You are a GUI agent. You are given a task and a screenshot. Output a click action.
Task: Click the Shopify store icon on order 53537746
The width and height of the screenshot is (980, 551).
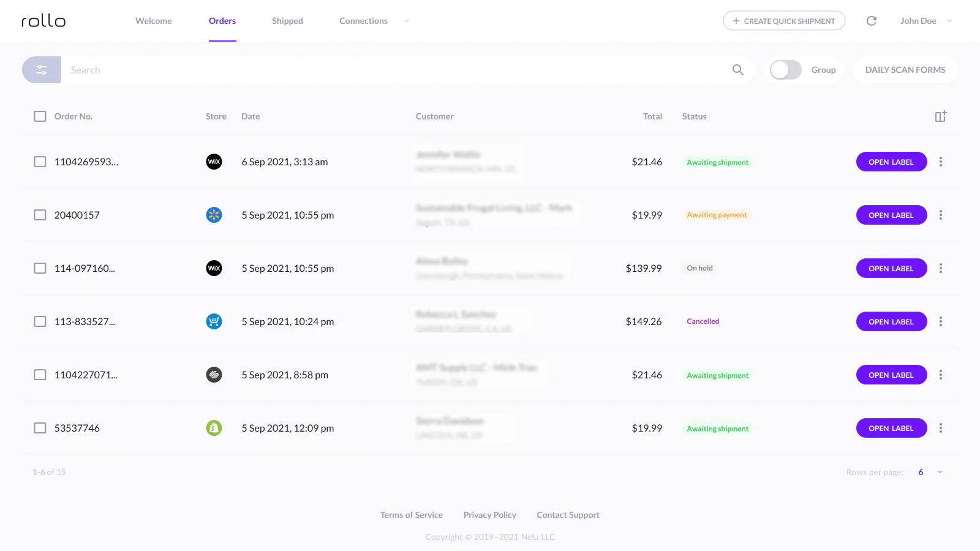tap(214, 428)
